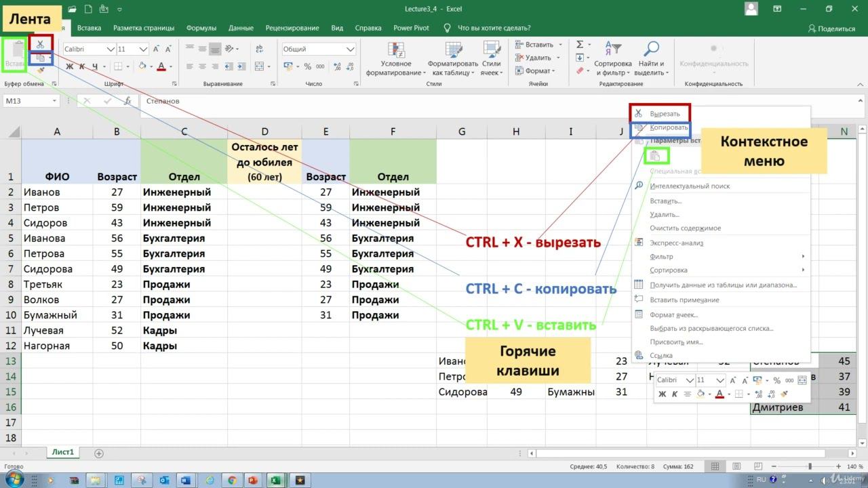Open the Name Box dropdown arrow
868x488 pixels.
pos(54,101)
